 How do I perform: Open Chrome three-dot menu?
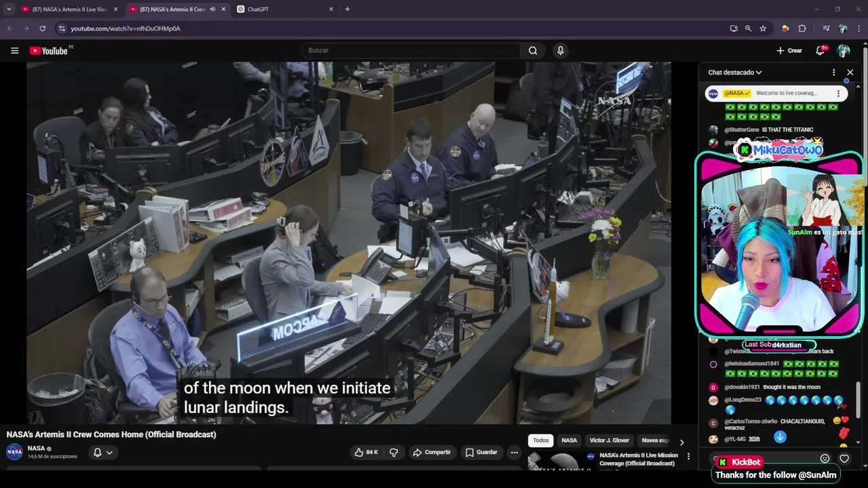coord(859,28)
